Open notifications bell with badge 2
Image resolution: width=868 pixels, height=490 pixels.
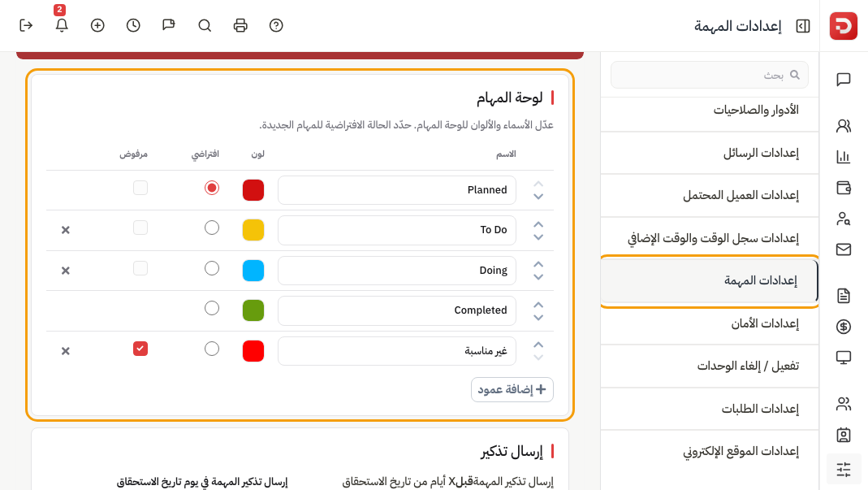tap(62, 25)
